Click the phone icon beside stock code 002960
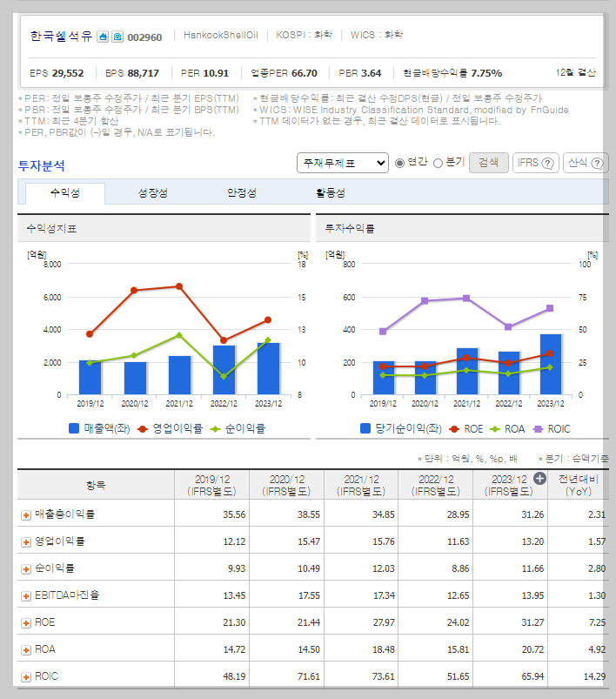The height and width of the screenshot is (699, 616). (x=117, y=37)
